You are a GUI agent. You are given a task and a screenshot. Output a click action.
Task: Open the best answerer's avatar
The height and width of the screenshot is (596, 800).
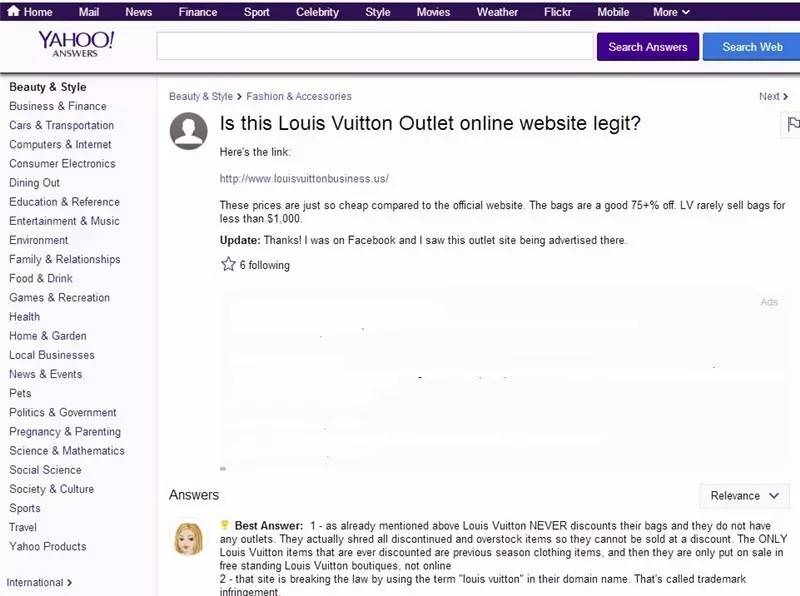[x=188, y=538]
